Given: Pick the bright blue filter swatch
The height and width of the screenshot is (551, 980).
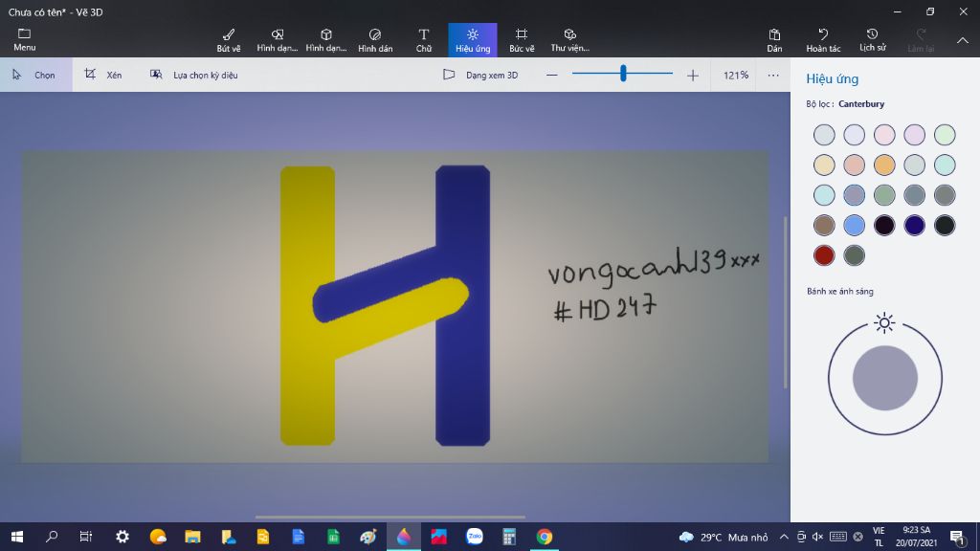Looking at the screenshot, I should coord(855,225).
